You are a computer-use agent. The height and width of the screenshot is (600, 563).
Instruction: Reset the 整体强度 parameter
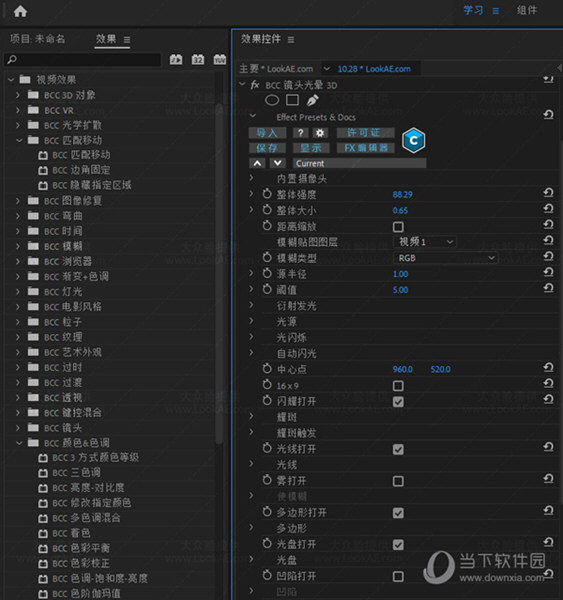coord(548,193)
